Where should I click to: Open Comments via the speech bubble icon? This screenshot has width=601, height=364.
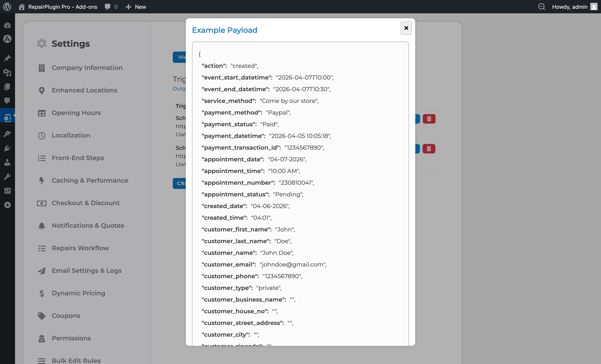[x=7, y=101]
